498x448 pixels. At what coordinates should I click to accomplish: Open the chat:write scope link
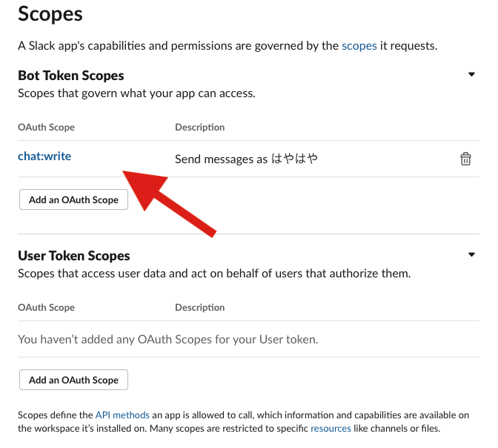pos(44,157)
